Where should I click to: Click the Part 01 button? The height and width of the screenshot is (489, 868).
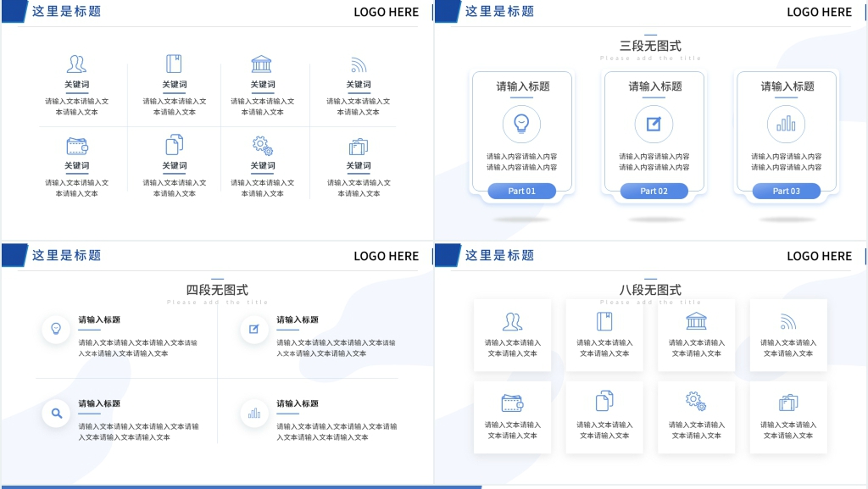(x=521, y=191)
